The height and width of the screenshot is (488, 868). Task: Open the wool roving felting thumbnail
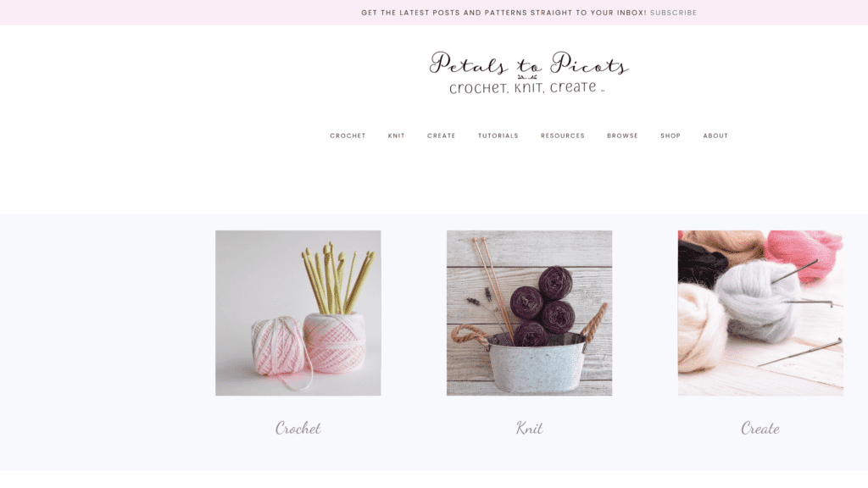pos(760,313)
